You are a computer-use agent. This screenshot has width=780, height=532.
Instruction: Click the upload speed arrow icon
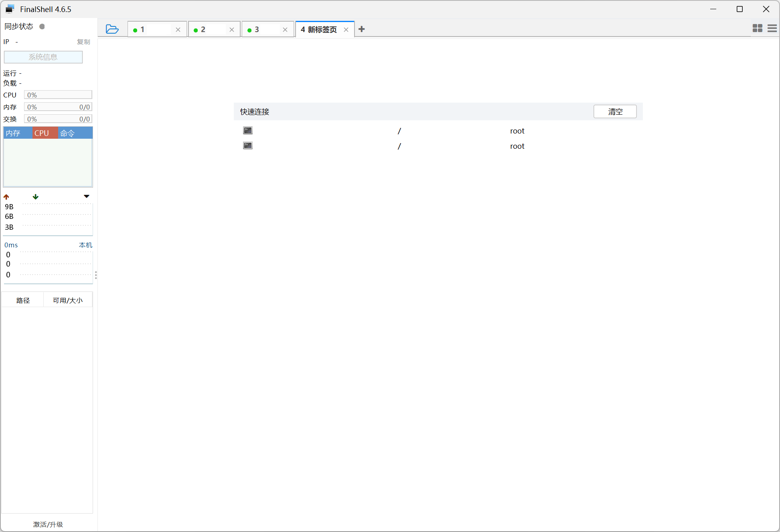[6, 197]
